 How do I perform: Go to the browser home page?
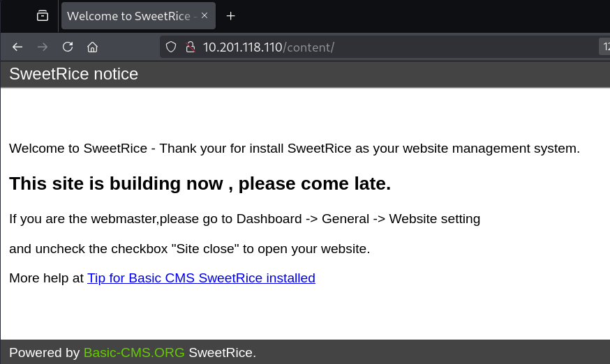pyautogui.click(x=92, y=47)
